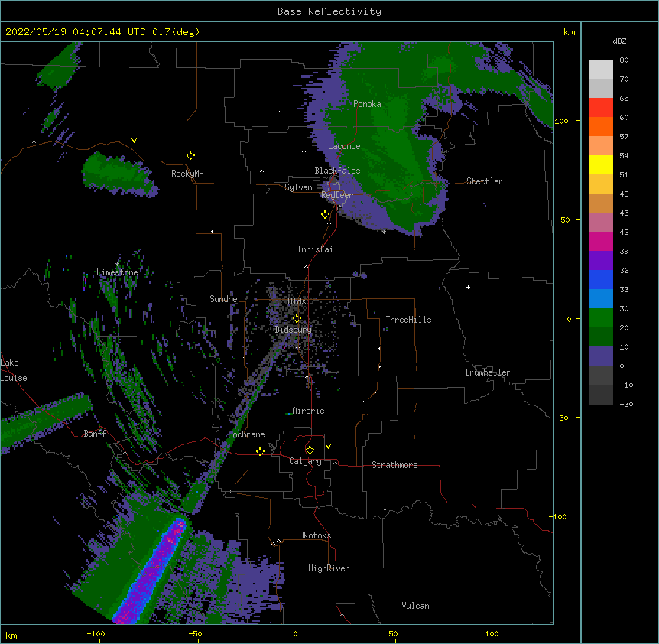Screen dimensions: 659x644
Task: Click the Calgary city label
Action: pos(305,461)
